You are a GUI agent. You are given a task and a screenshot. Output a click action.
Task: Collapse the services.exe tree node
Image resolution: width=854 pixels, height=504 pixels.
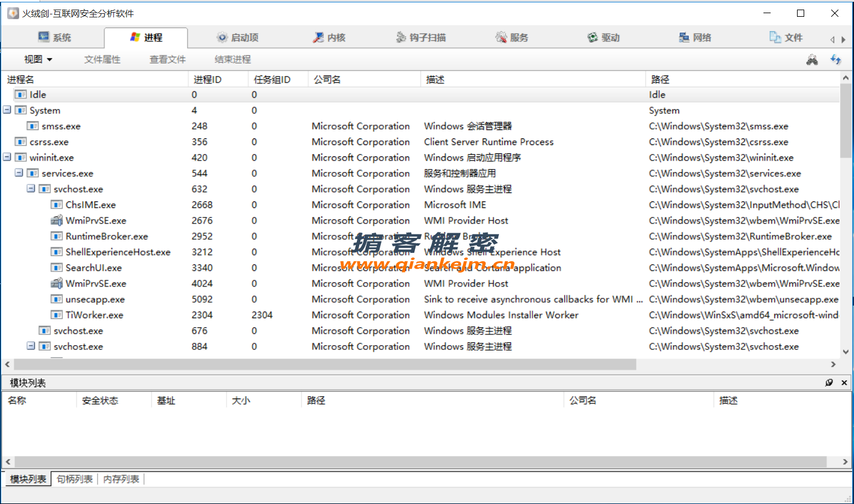coord(19,173)
